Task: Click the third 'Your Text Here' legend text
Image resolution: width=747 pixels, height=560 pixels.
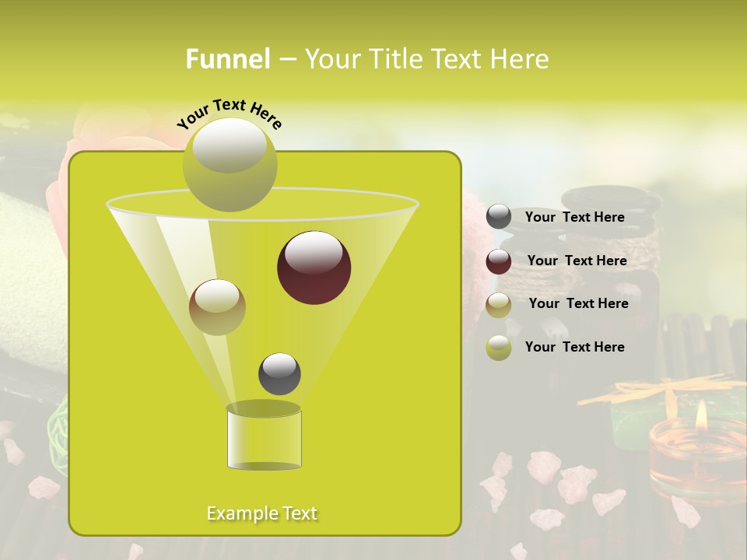Action: click(579, 304)
